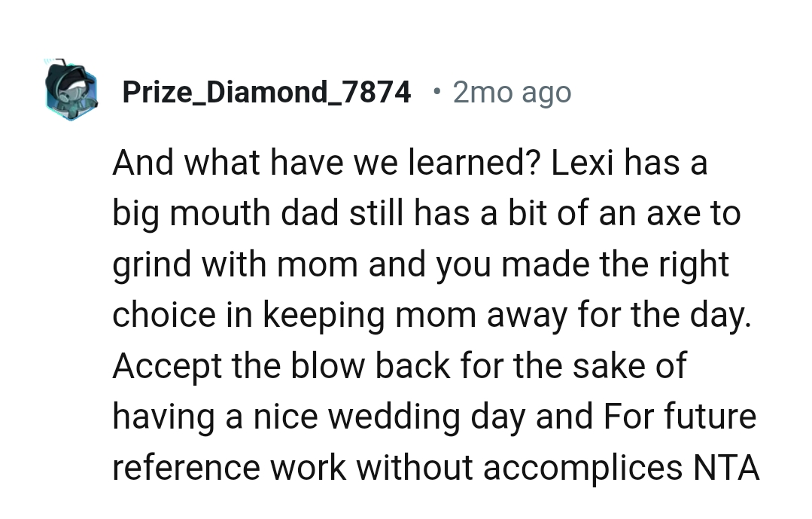This screenshot has width=812, height=519.
Task: Click the word "Accept" in comment
Action: 166,365
